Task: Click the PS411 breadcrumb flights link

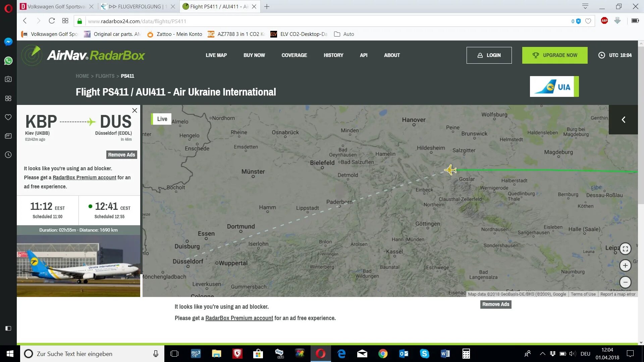Action: point(127,75)
